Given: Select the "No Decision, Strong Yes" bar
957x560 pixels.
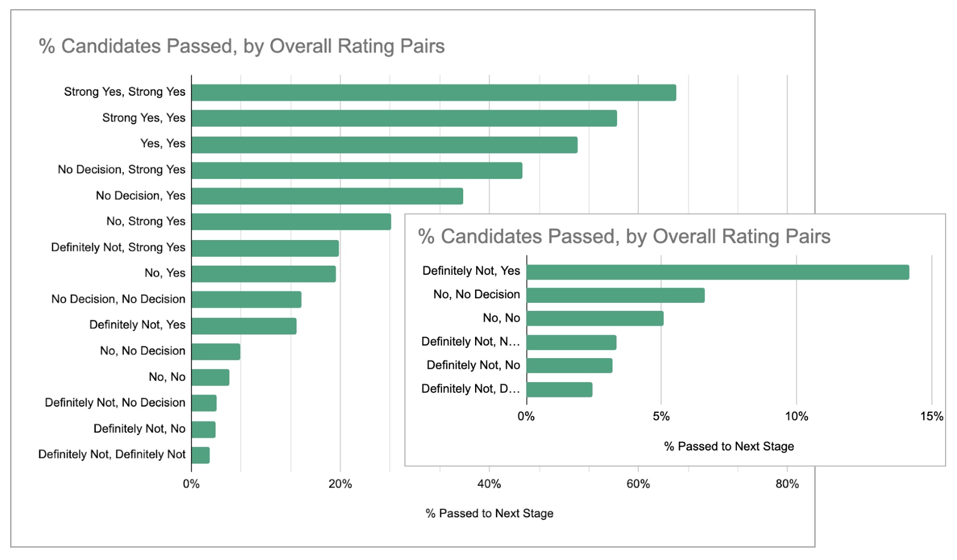Looking at the screenshot, I should (x=356, y=171).
